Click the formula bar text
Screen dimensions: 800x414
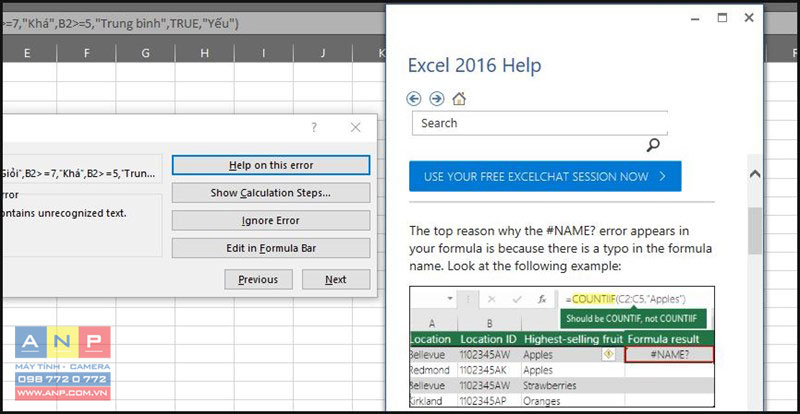pos(120,23)
